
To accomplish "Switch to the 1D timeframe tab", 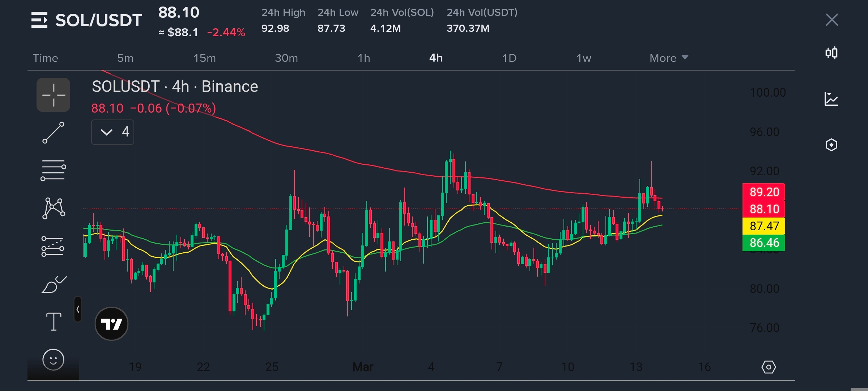I will [x=509, y=58].
